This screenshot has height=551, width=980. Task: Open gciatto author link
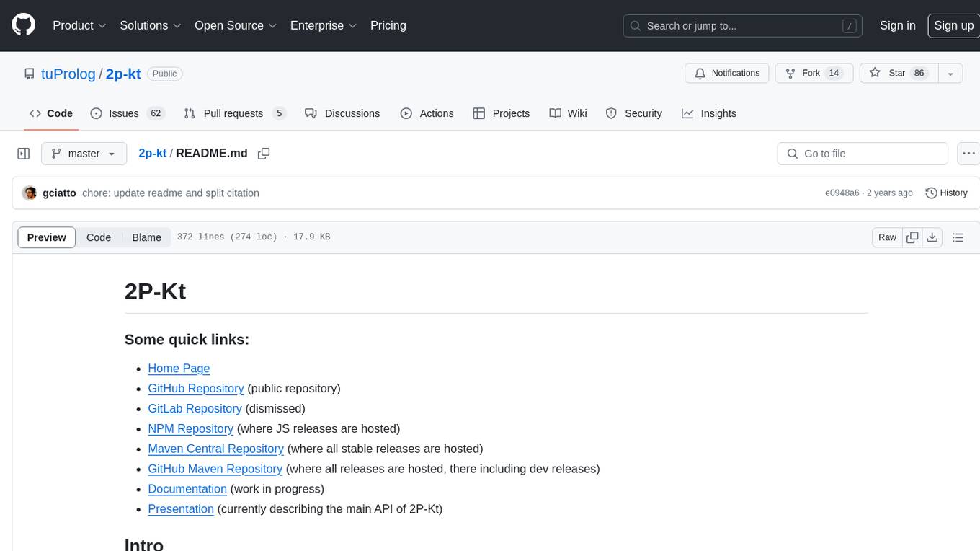(59, 193)
